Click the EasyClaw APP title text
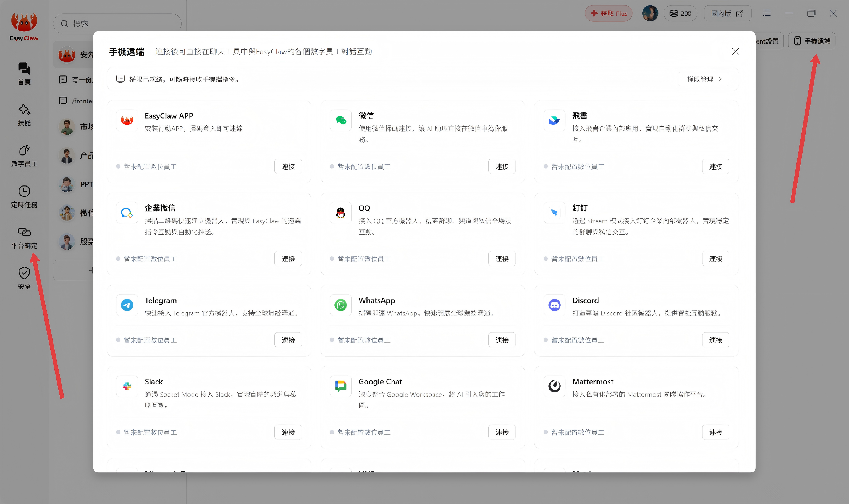849x504 pixels. pos(169,116)
